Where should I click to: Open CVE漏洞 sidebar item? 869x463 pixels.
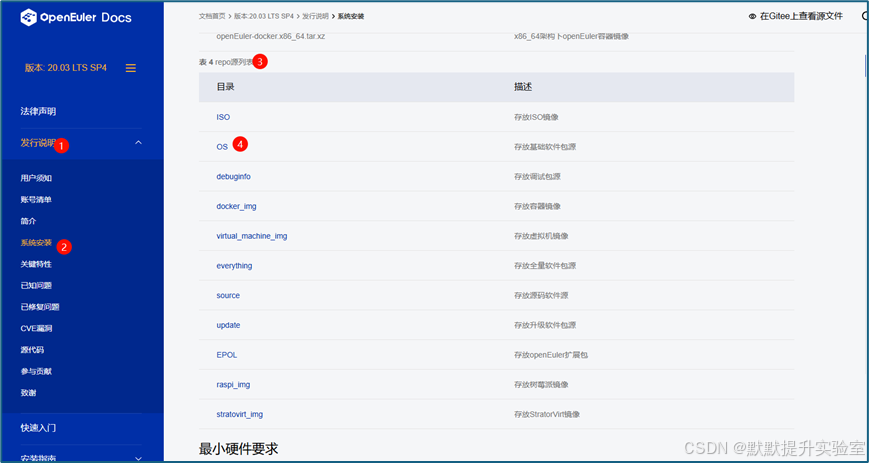pos(36,328)
